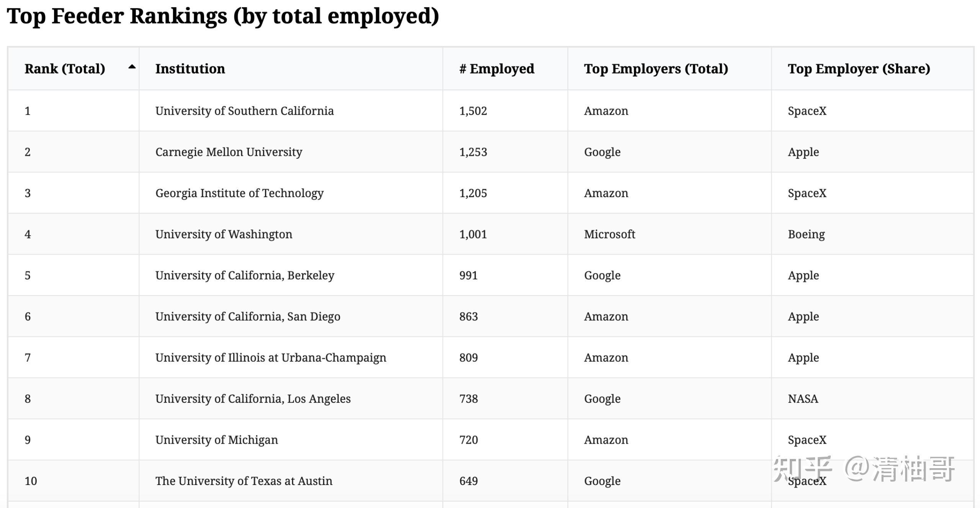Click University of California, Berkeley cell
Screen dimensions: 980x508
tap(245, 276)
